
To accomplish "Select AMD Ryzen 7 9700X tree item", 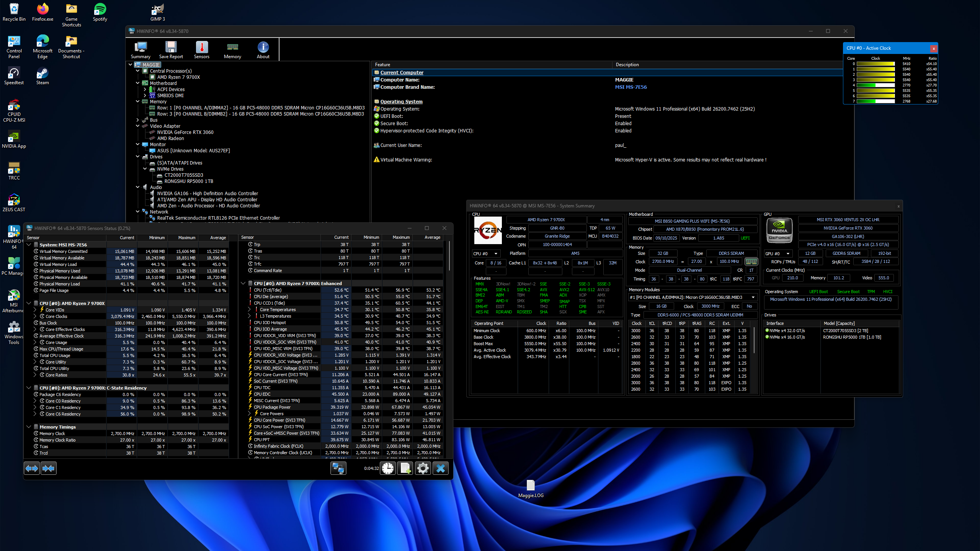I will pos(178,77).
